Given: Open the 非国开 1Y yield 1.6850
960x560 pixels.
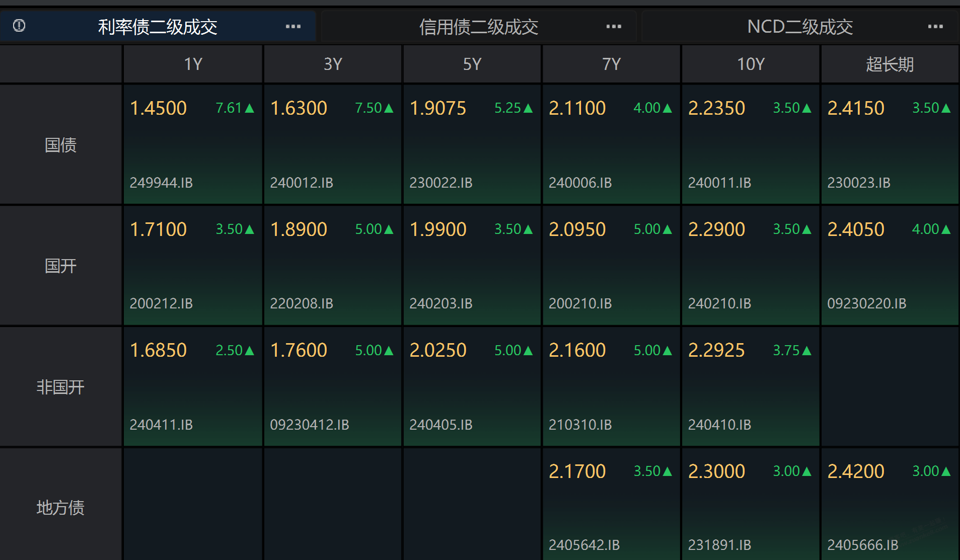Looking at the screenshot, I should (x=158, y=350).
